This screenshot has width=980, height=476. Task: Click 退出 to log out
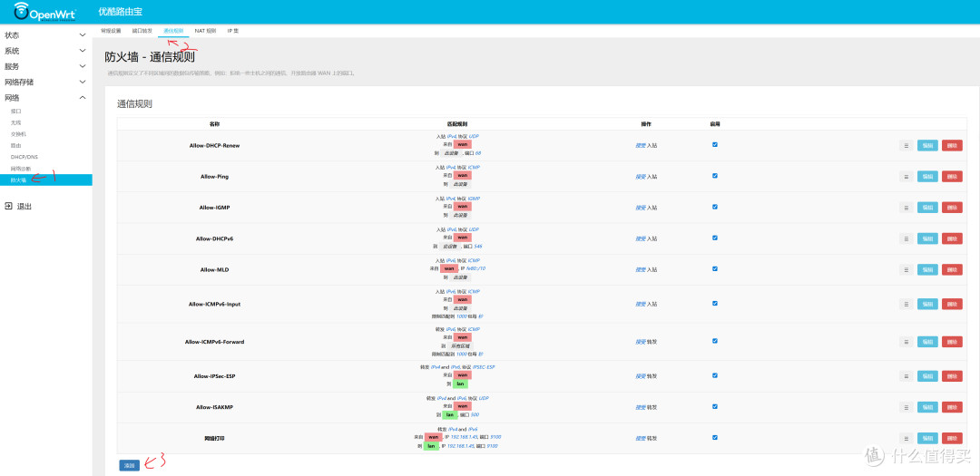pos(24,206)
